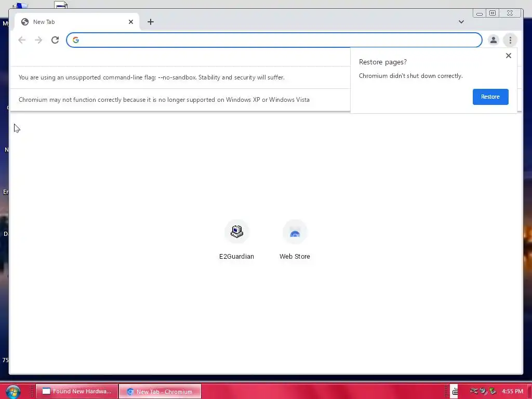Open the Windows Start orb
Viewport: 532px width, 399px height.
point(13,392)
